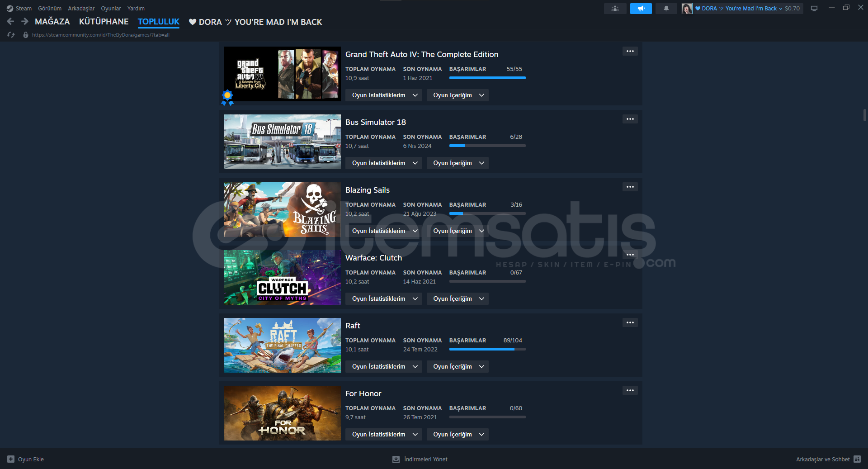Reload the page with the refresh icon

pos(11,35)
